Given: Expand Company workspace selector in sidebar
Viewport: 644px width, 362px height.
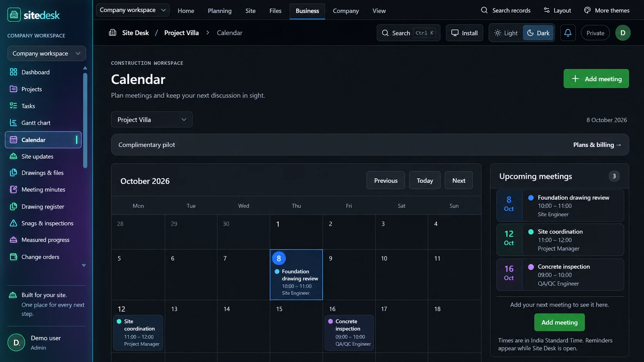Looking at the screenshot, I should 47,53.
